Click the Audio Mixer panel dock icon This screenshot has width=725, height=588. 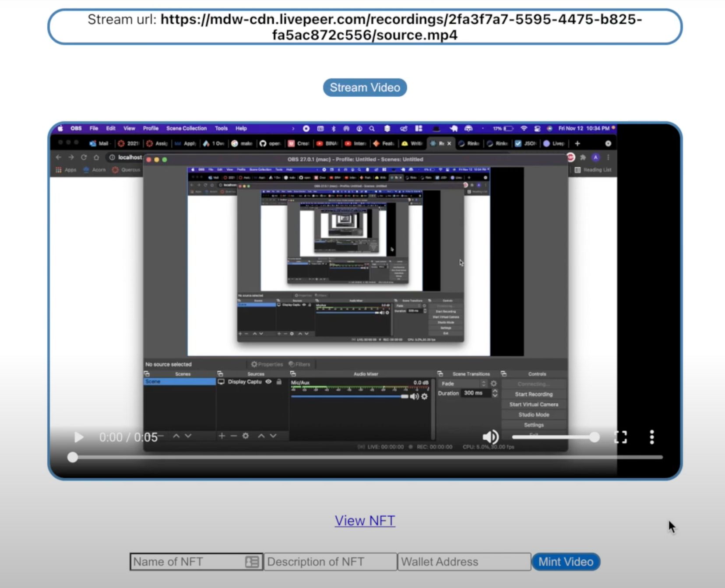pyautogui.click(x=293, y=374)
